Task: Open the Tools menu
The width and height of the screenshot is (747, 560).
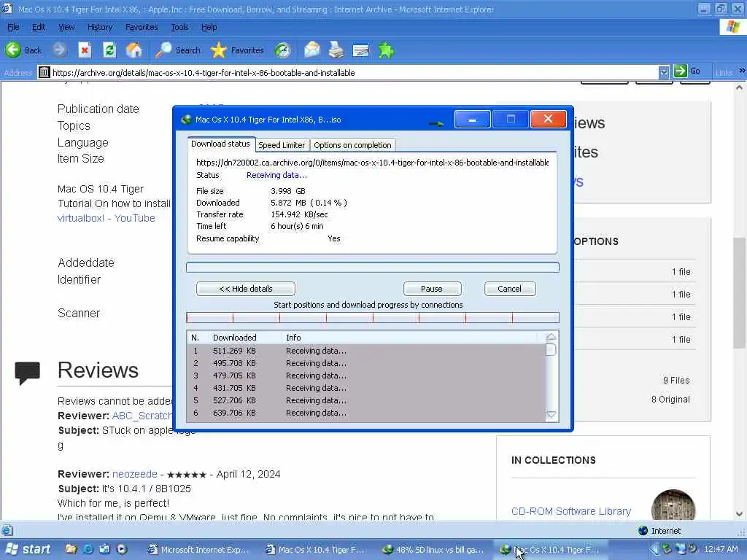Action: 179,27
